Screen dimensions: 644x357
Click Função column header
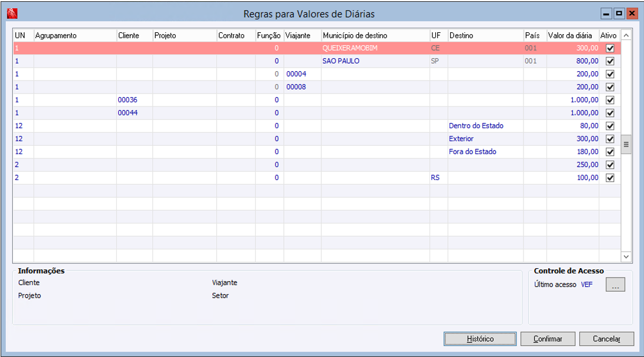pos(270,36)
